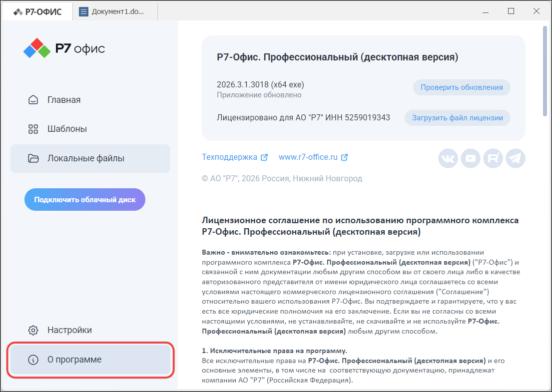This screenshot has width=552, height=392.
Task: Switch to the Р7-ОФИС main tab
Action: [37, 11]
